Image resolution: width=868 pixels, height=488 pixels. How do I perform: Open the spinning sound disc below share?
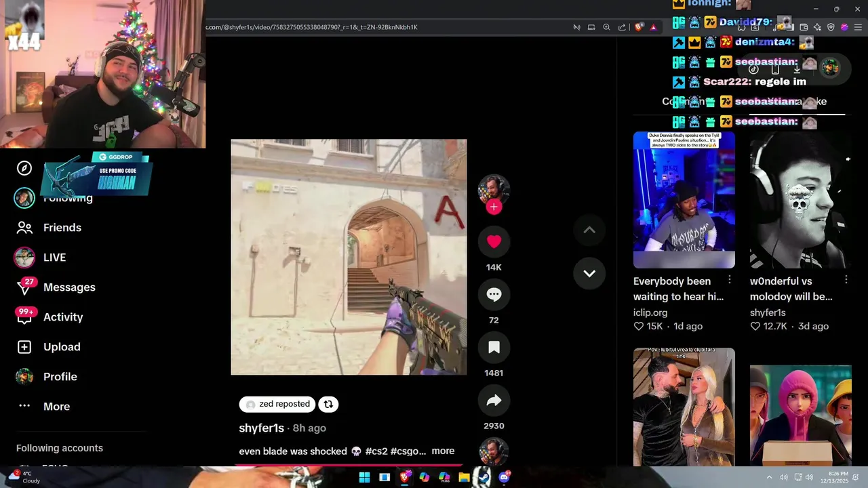494,451
